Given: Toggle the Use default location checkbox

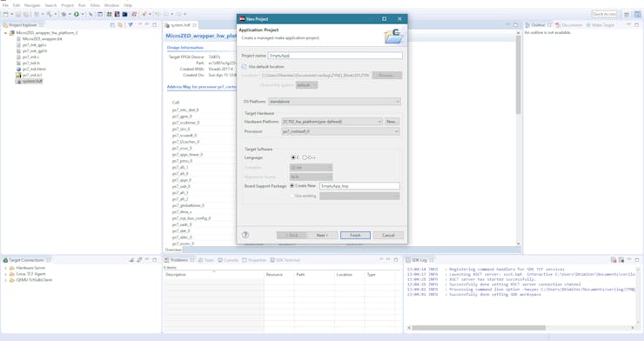Looking at the screenshot, I should pyautogui.click(x=245, y=66).
